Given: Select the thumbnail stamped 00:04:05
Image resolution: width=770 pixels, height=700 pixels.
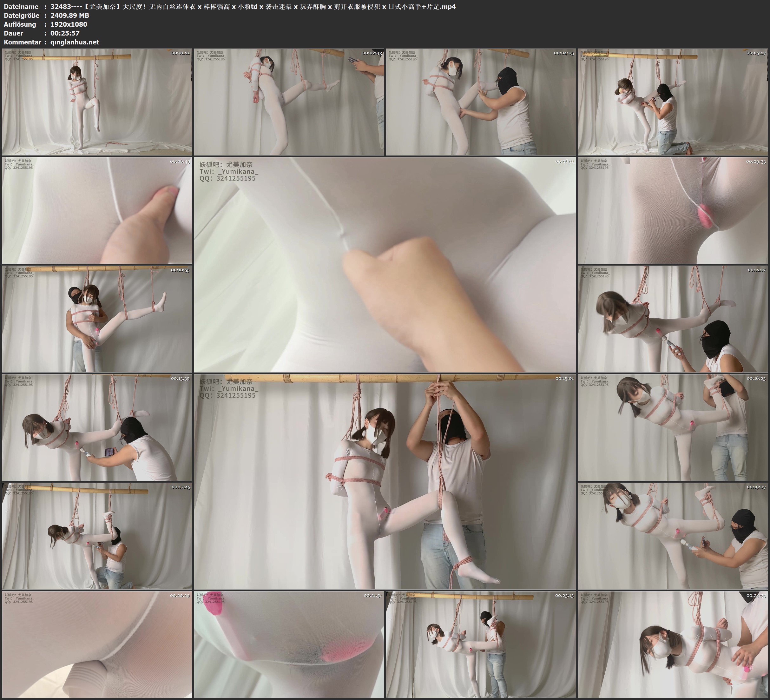Looking at the screenshot, I should tap(480, 102).
